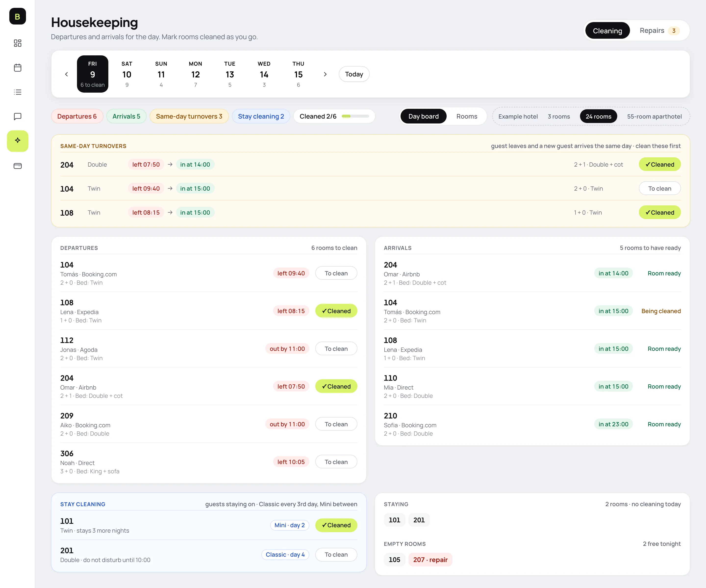Viewport: 706px width, 588px height.
Task: Filter by Same-day turnovers 3 chip
Action: point(189,116)
